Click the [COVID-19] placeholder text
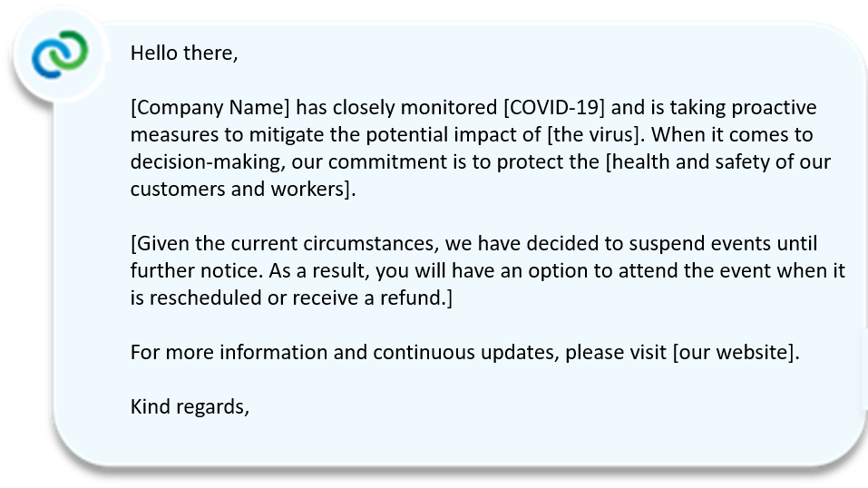The height and width of the screenshot is (488, 868). [x=554, y=107]
